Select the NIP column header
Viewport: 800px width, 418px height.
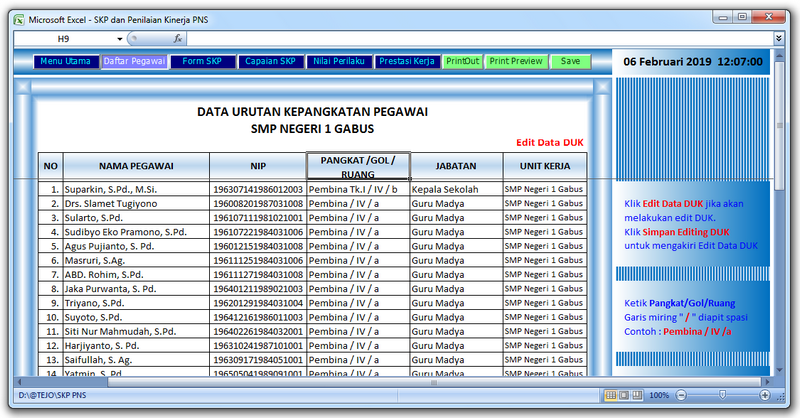click(x=258, y=166)
